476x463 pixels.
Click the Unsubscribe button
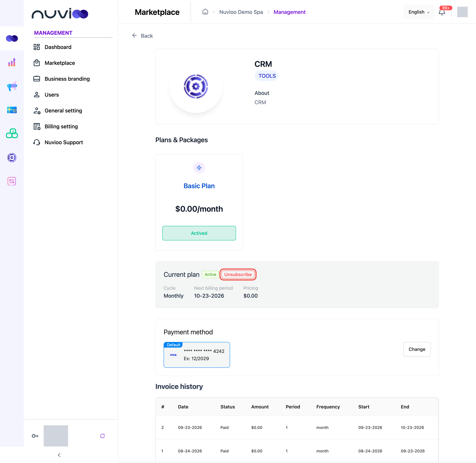coord(238,274)
